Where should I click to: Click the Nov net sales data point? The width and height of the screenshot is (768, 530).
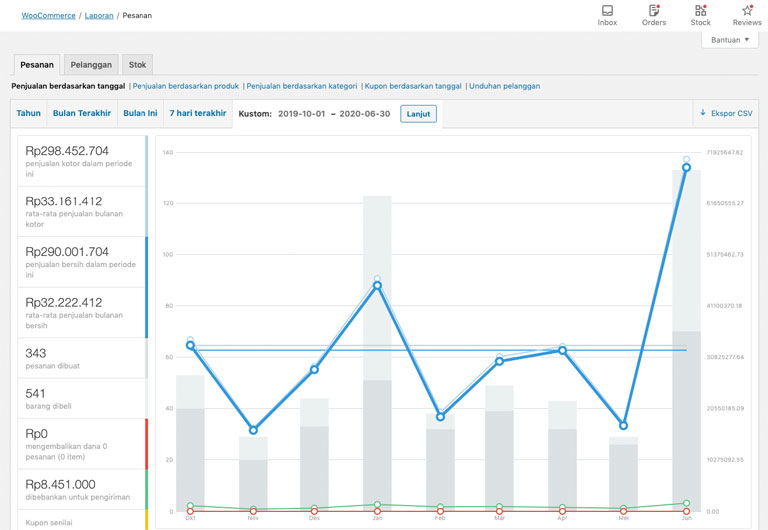(x=253, y=430)
